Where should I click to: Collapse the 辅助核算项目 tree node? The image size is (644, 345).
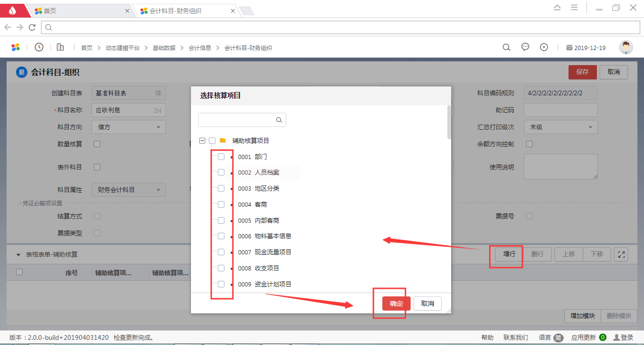tap(202, 141)
